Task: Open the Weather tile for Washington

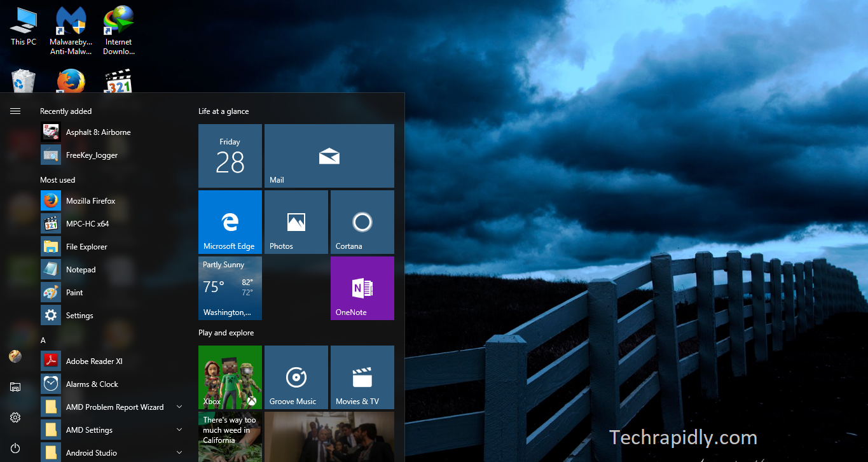Action: [230, 288]
